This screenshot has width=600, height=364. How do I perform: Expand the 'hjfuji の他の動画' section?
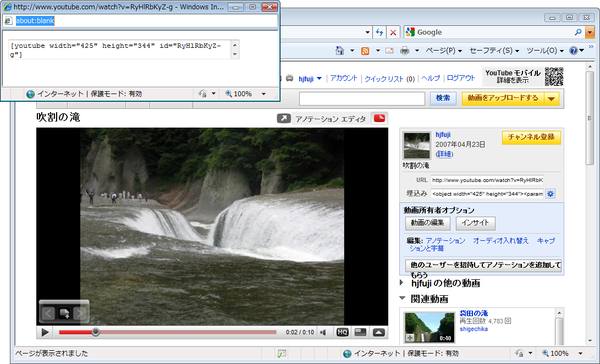point(401,283)
